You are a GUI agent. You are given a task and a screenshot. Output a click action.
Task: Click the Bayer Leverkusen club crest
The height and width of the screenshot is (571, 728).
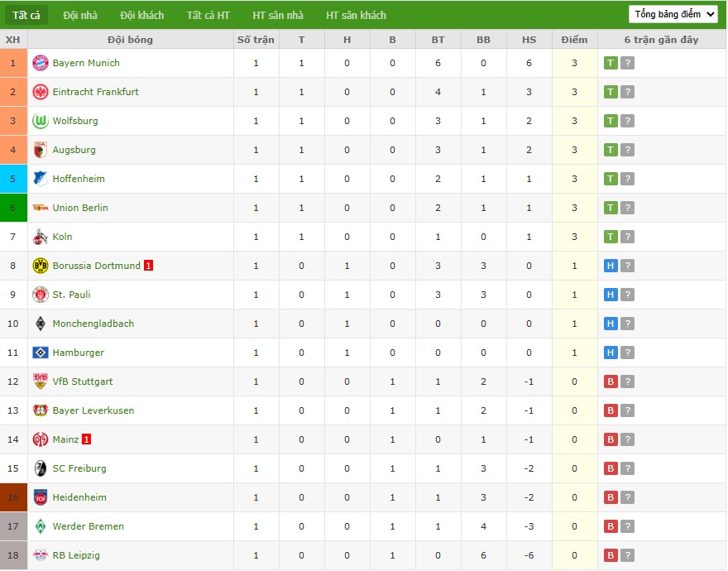tap(41, 410)
